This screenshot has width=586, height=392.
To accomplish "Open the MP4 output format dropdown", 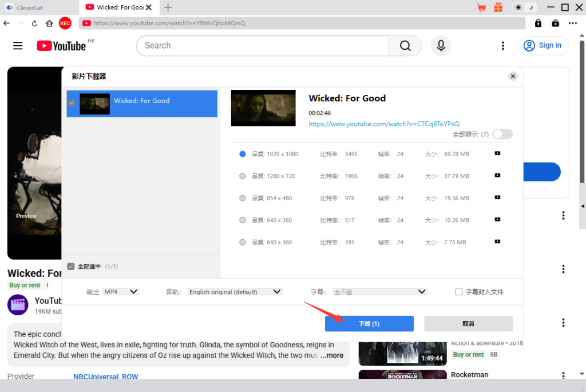I will coord(121,291).
